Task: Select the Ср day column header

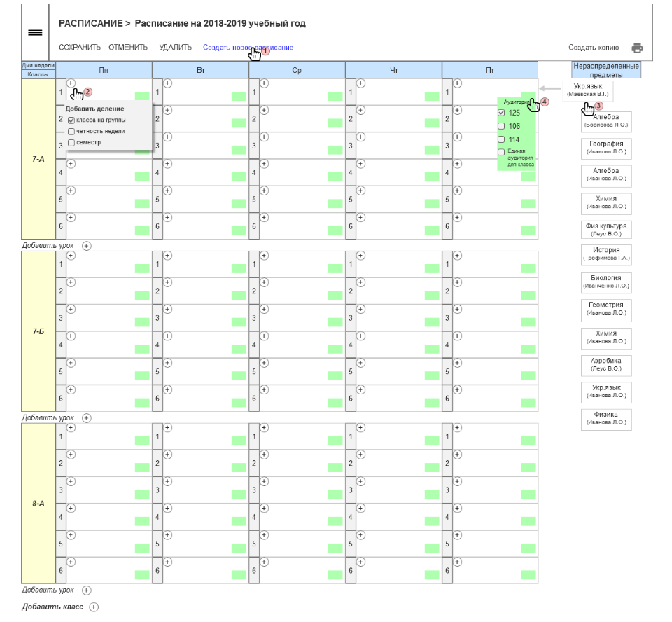Action: [x=297, y=70]
